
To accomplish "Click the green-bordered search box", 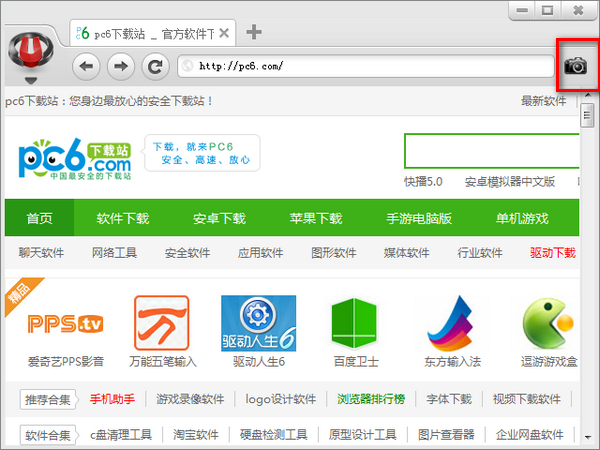I will (x=492, y=151).
